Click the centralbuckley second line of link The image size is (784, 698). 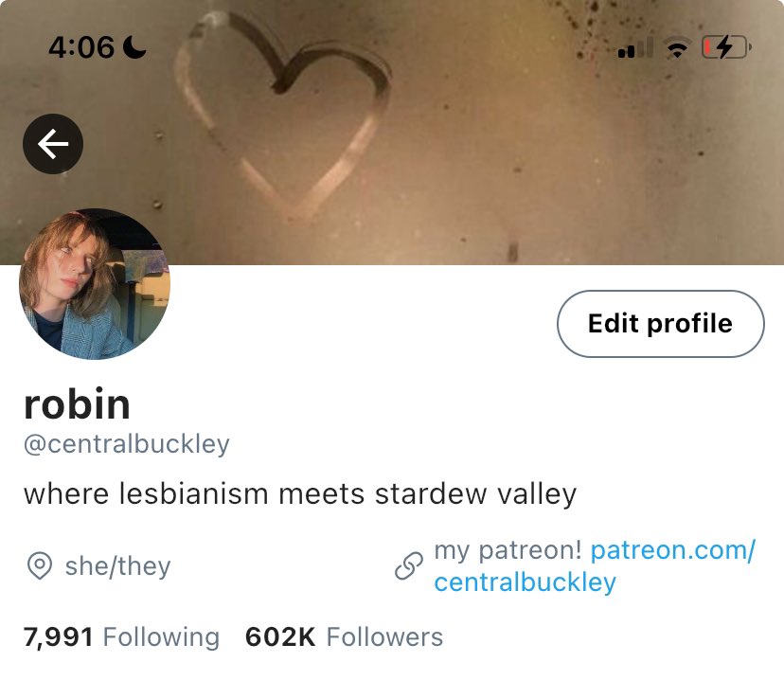pyautogui.click(x=525, y=582)
